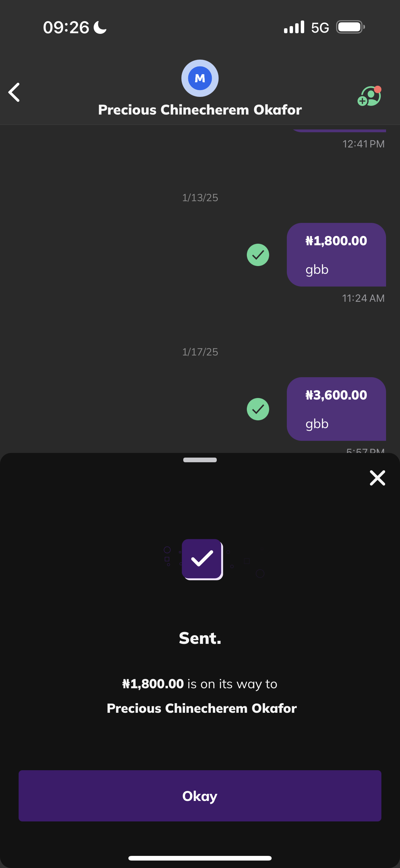This screenshot has width=400, height=868.
Task: Tap the iOS home indicator bar
Action: click(x=200, y=858)
